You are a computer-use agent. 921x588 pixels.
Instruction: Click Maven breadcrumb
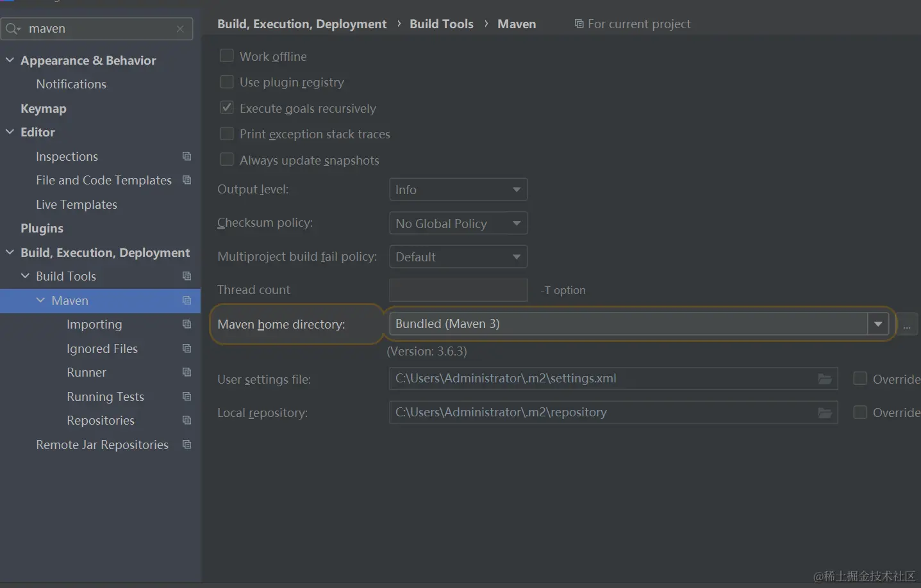[517, 24]
